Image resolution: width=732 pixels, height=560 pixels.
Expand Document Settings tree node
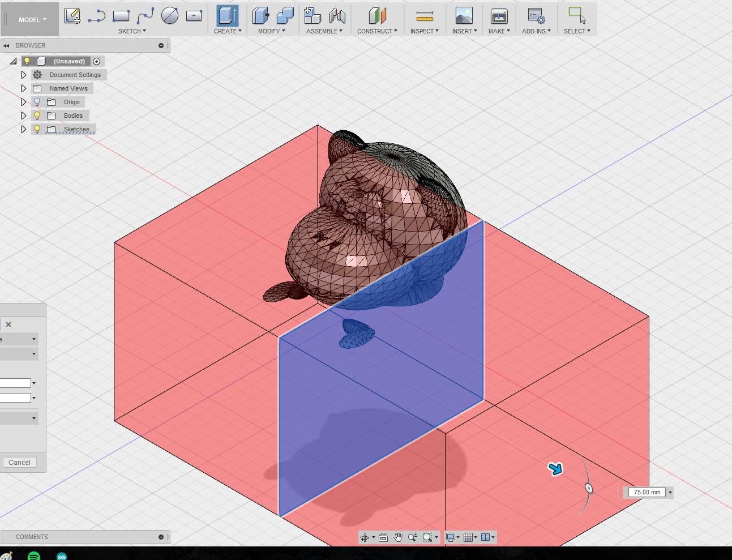click(23, 75)
